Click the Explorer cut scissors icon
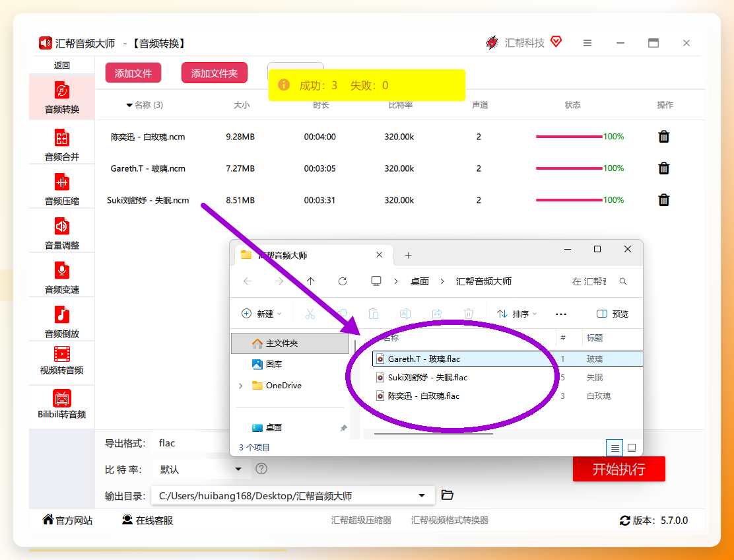This screenshot has width=734, height=560. point(310,314)
